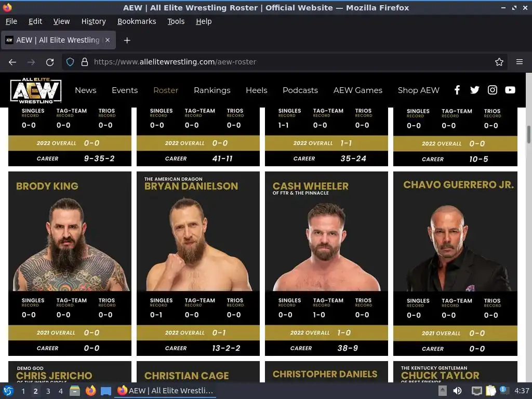532x399 pixels.
Task: Launch Firefox from the taskbar launcher
Action: point(90,391)
